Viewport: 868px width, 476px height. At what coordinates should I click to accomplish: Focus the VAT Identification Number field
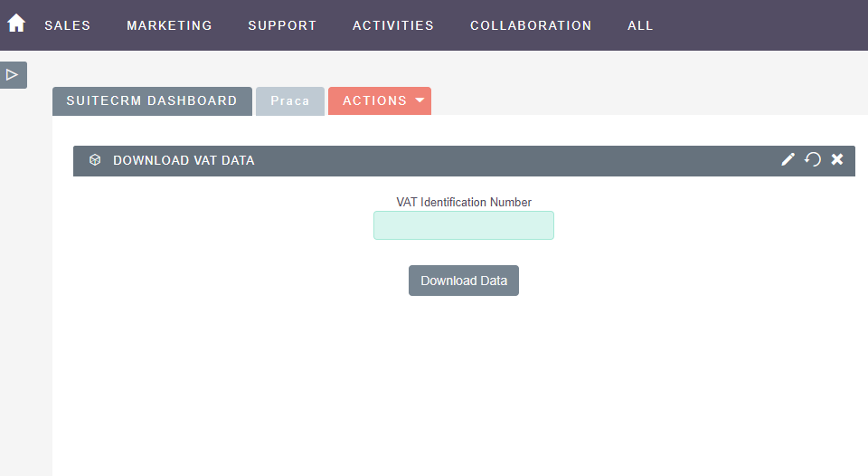point(464,225)
